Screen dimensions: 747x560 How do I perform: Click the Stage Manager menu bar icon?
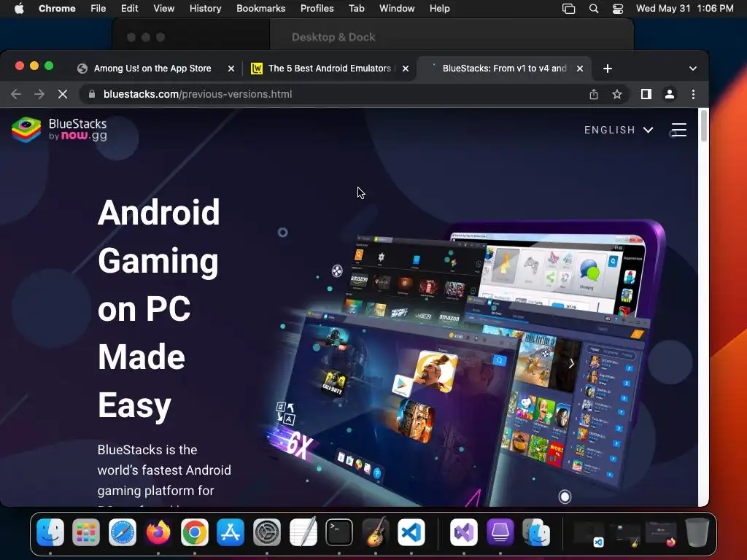tap(569, 9)
